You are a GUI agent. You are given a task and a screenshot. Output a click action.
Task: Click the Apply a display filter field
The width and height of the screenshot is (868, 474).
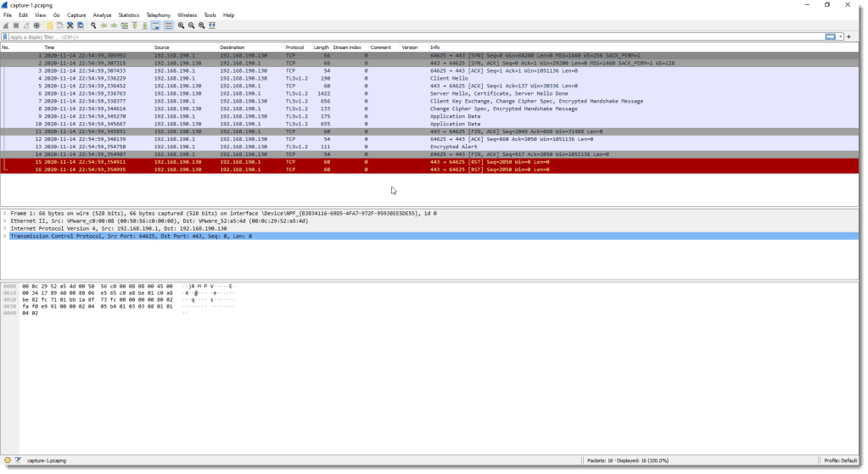pyautogui.click(x=407, y=37)
